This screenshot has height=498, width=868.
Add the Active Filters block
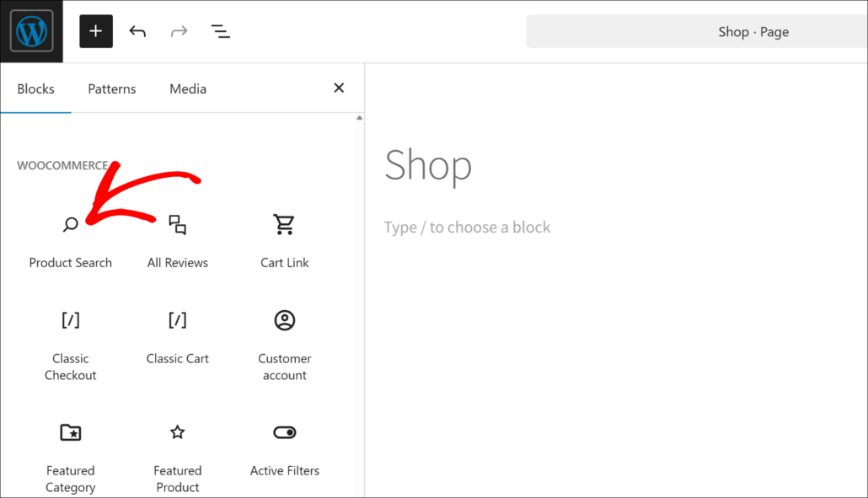pos(284,447)
